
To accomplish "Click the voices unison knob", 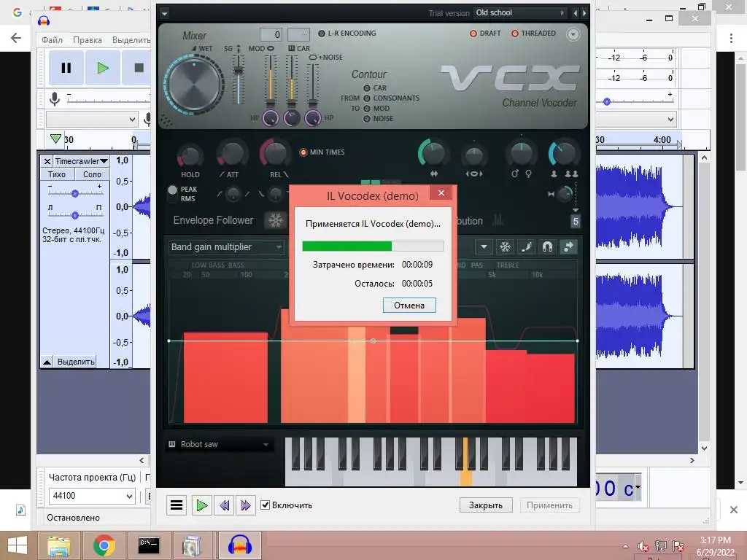I will click(x=563, y=155).
